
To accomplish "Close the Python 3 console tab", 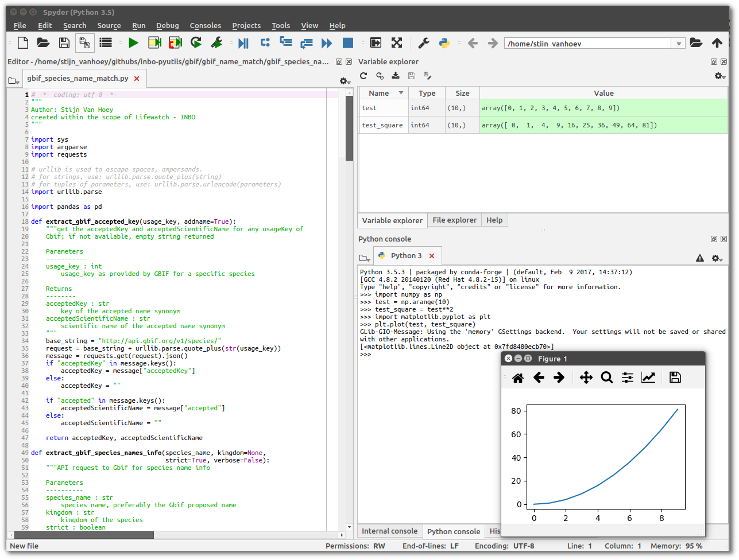I will 432,256.
